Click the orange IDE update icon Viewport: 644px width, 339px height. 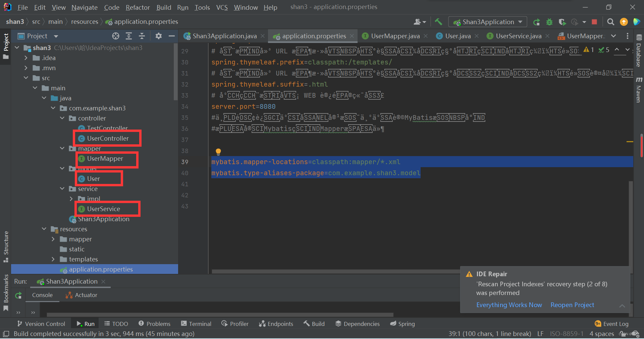(624, 22)
